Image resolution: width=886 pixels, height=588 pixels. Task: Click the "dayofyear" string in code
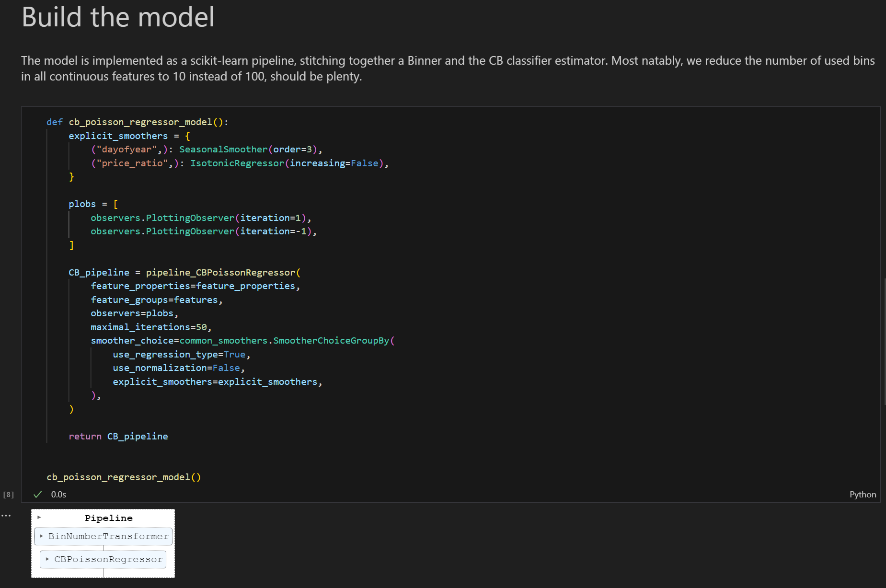[x=127, y=150]
